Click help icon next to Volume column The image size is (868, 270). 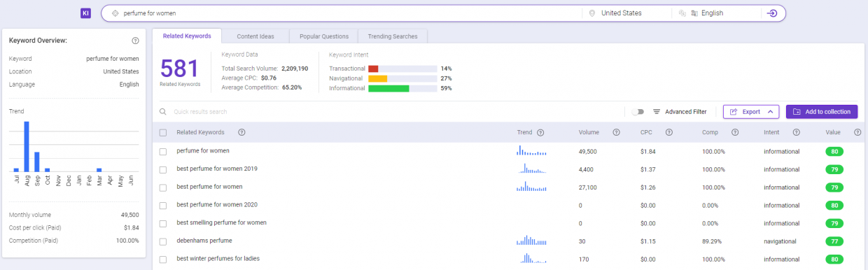pyautogui.click(x=616, y=132)
